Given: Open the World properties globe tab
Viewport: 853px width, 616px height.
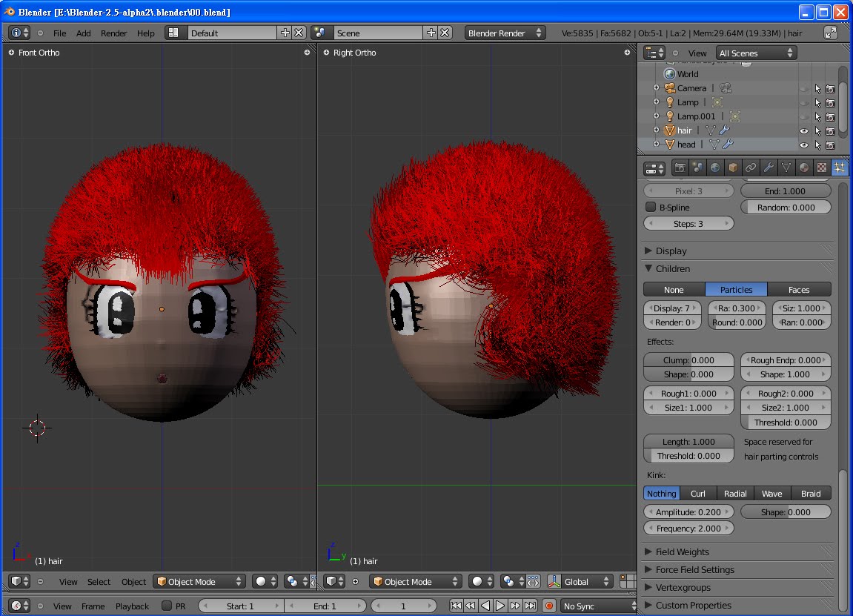Looking at the screenshot, I should click(x=715, y=168).
